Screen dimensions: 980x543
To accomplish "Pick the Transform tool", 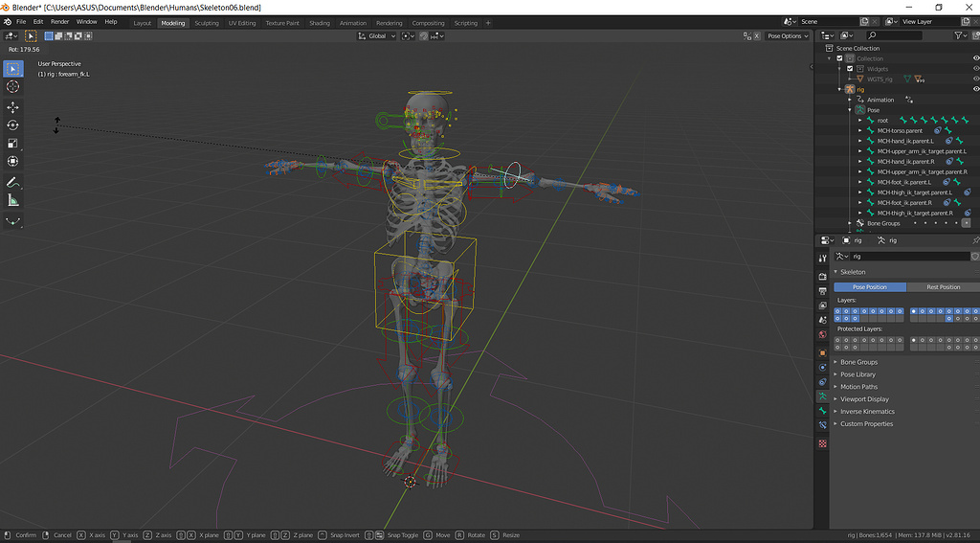I will pyautogui.click(x=13, y=162).
